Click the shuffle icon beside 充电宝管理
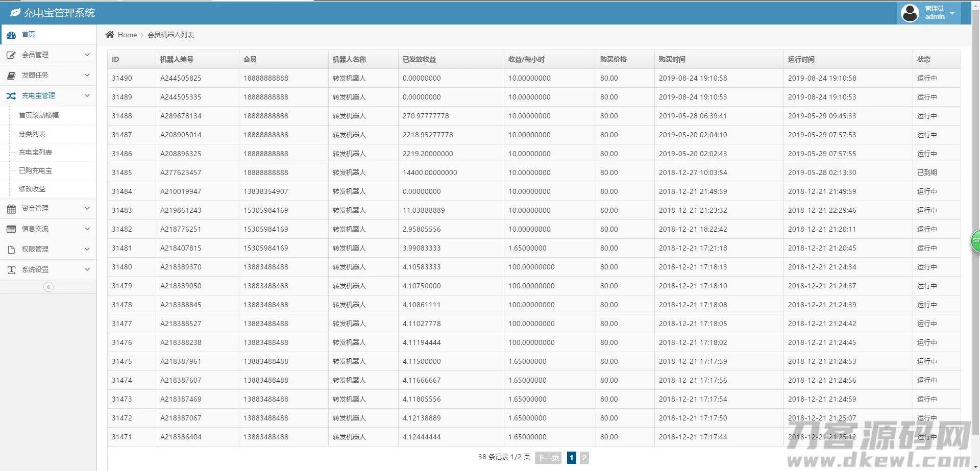The height and width of the screenshot is (471, 980). 11,96
